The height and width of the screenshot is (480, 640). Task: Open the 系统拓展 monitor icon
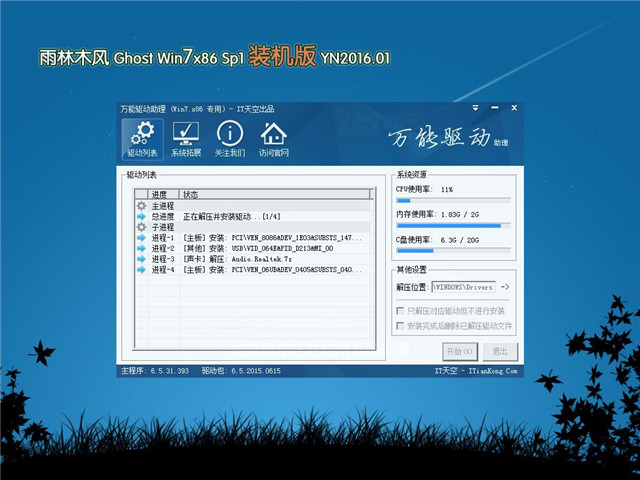point(186,139)
